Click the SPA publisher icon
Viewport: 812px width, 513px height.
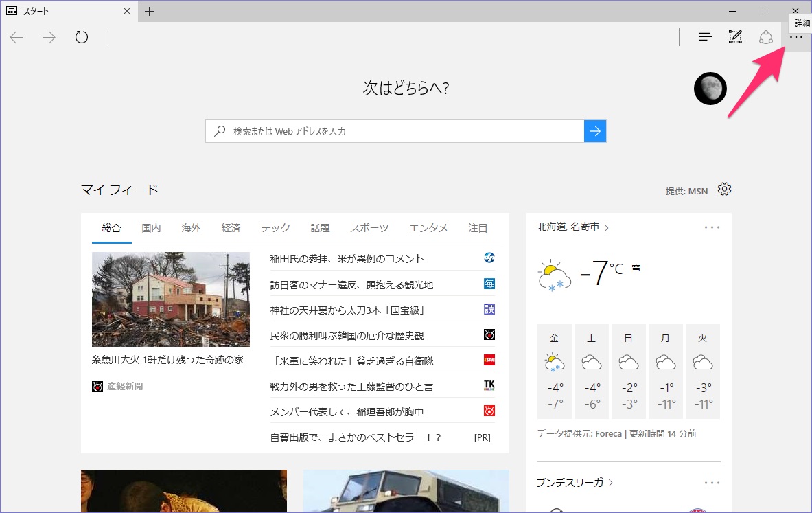coord(489,360)
